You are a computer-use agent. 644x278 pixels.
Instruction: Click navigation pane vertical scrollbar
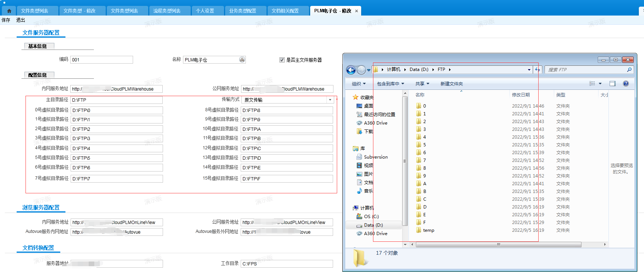tap(405, 161)
